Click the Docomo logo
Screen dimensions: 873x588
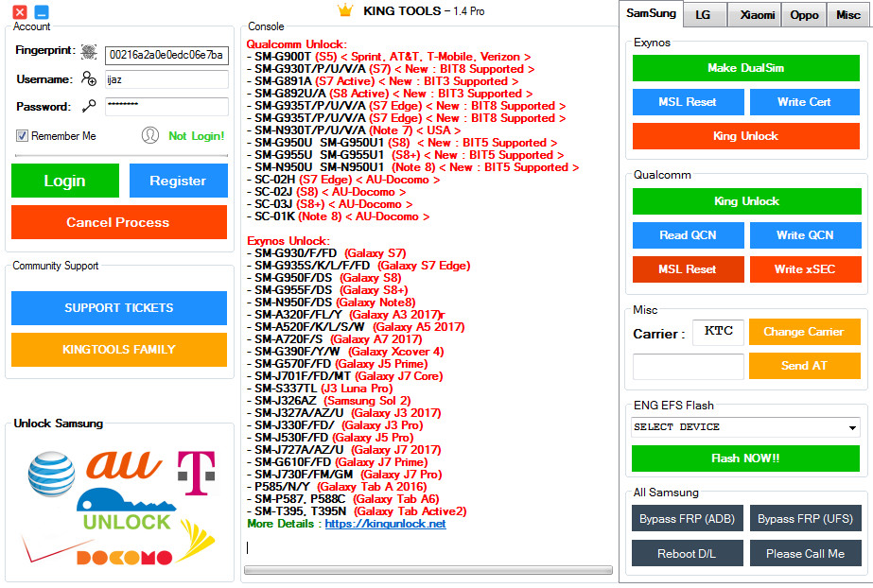tap(124, 558)
